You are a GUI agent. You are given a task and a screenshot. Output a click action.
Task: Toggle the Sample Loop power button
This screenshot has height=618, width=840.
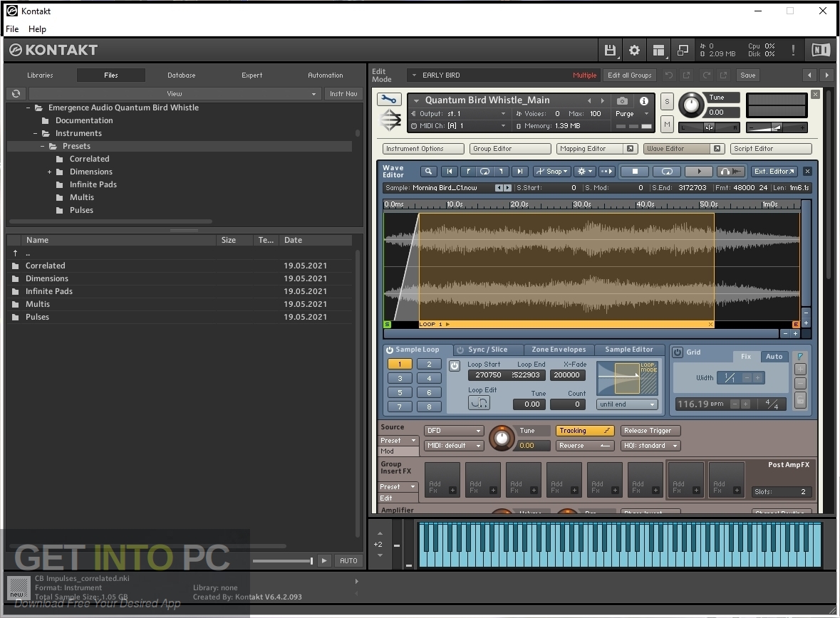[390, 350]
